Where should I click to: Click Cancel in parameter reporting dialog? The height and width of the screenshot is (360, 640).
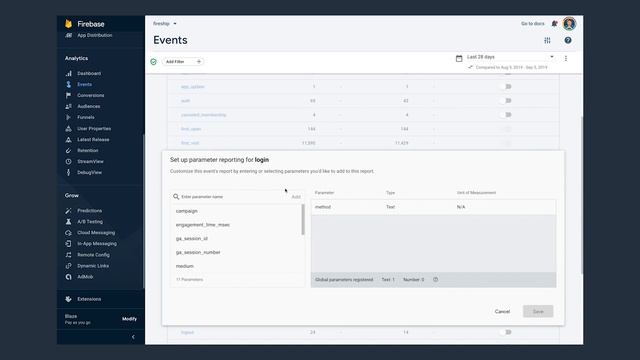tap(502, 311)
